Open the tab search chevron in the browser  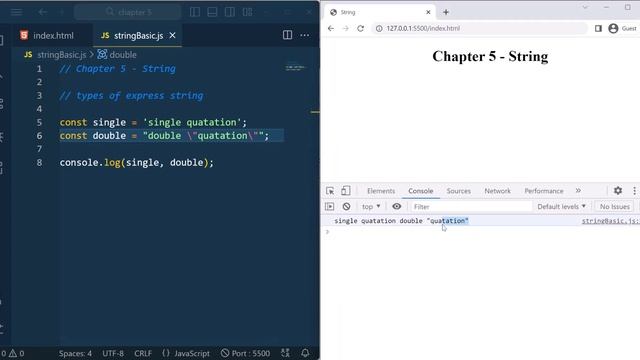pos(585,7)
